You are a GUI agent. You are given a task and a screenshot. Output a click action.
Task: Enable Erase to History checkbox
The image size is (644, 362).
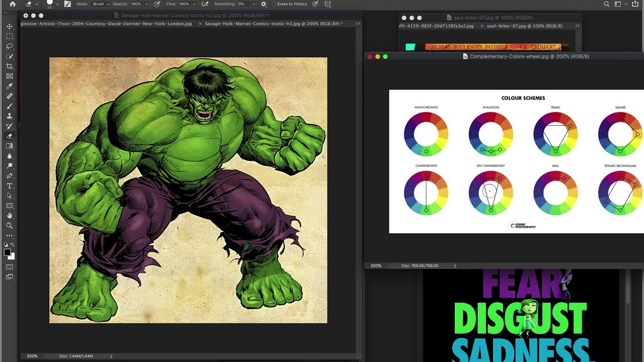(273, 4)
